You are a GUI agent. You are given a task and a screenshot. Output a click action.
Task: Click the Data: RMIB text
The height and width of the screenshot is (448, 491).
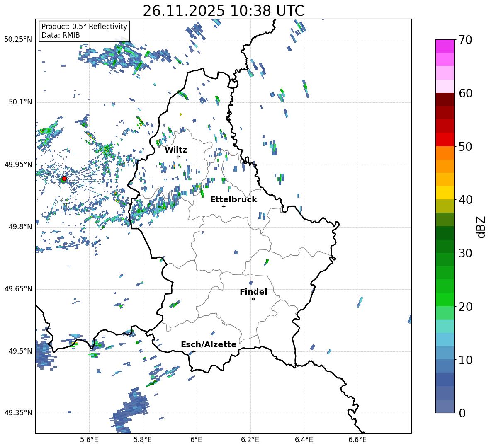(x=61, y=35)
